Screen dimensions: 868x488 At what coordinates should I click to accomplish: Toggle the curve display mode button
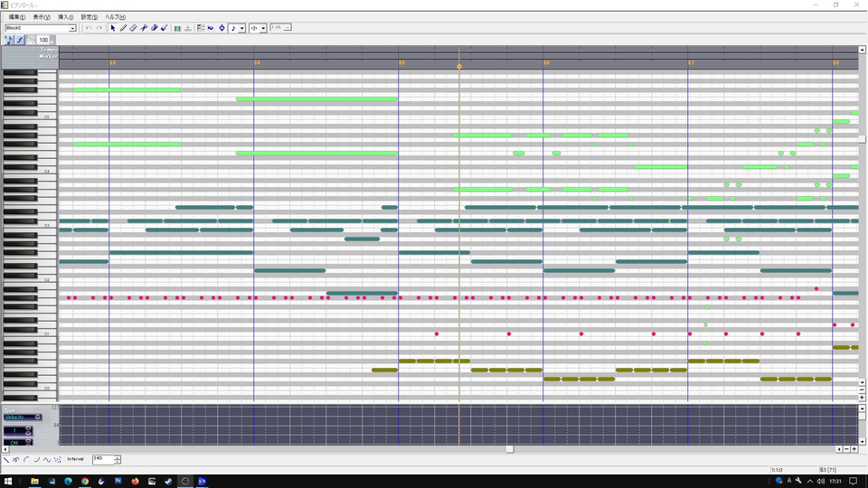(19, 40)
